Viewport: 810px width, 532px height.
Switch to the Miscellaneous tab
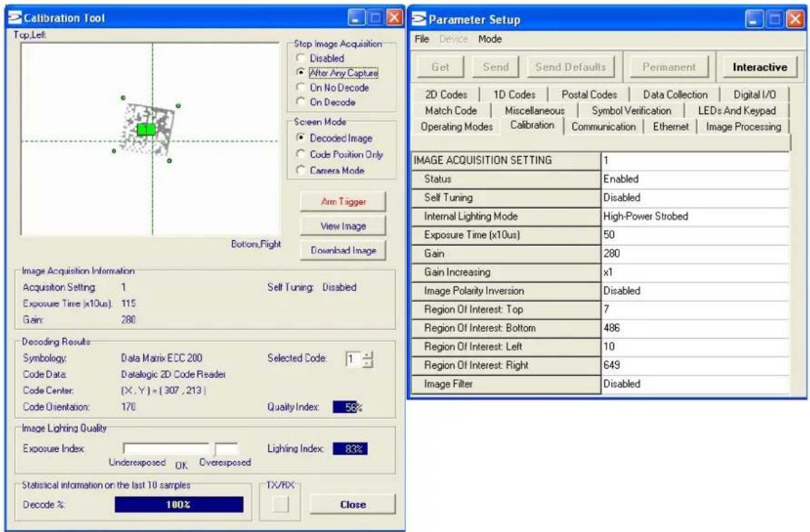[534, 111]
